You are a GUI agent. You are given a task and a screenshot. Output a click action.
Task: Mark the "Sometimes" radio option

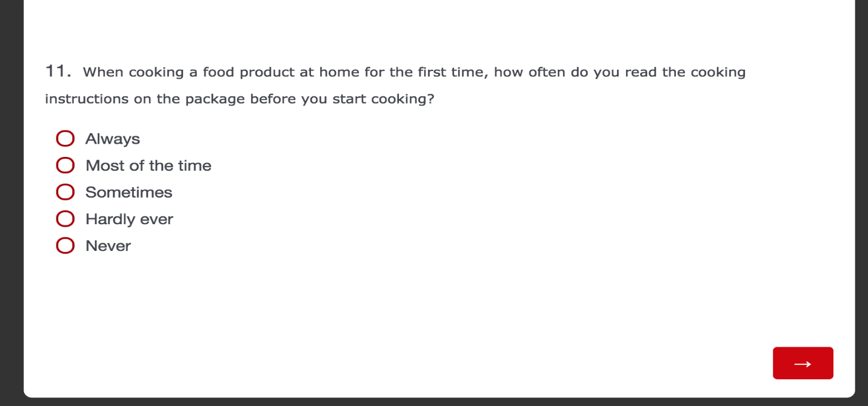(x=65, y=192)
